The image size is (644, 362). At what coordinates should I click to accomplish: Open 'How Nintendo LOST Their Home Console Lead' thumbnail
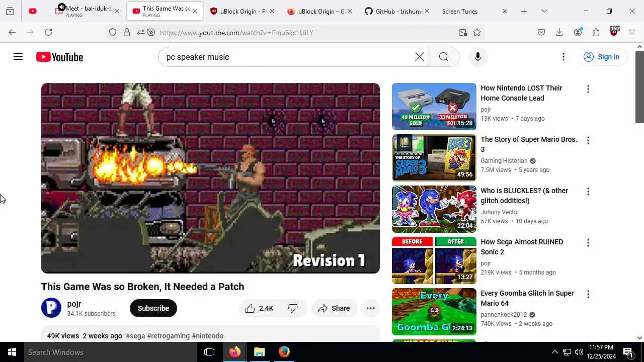click(x=434, y=107)
